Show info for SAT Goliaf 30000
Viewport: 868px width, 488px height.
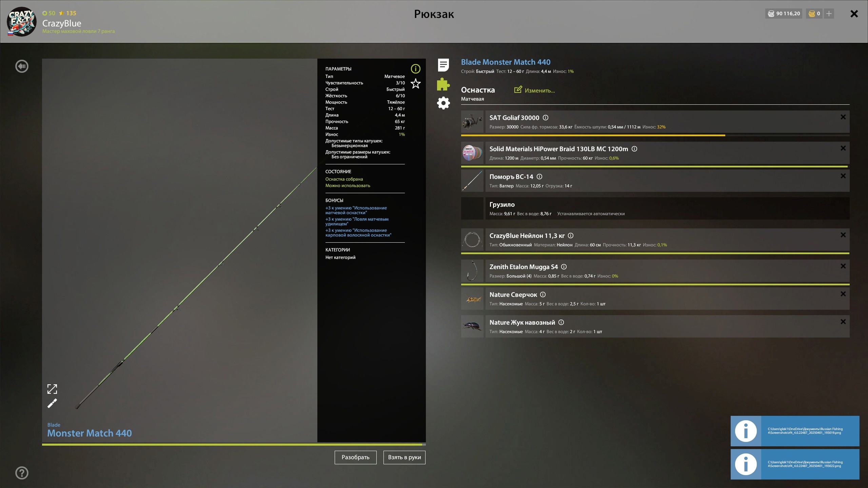(x=546, y=118)
